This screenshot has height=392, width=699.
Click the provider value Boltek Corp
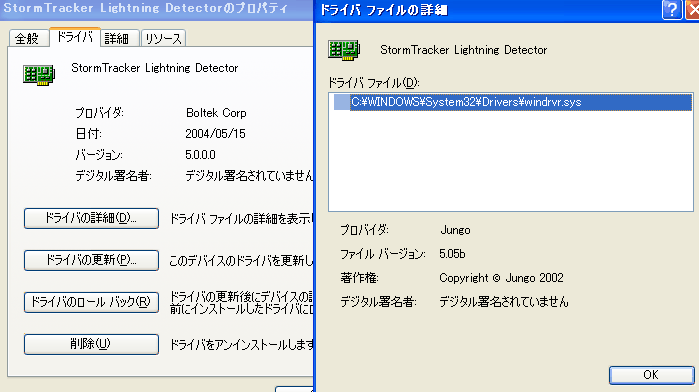pyautogui.click(x=216, y=113)
